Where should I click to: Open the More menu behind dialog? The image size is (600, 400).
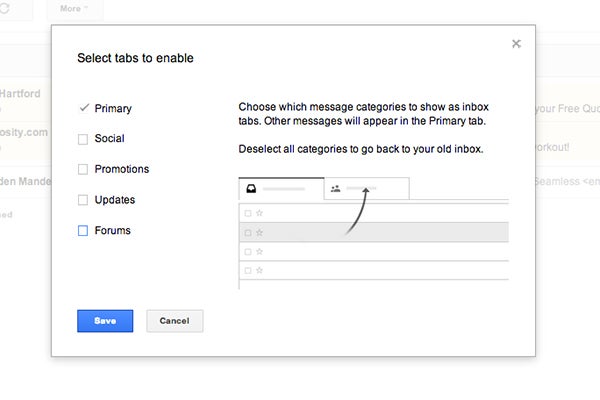(74, 8)
